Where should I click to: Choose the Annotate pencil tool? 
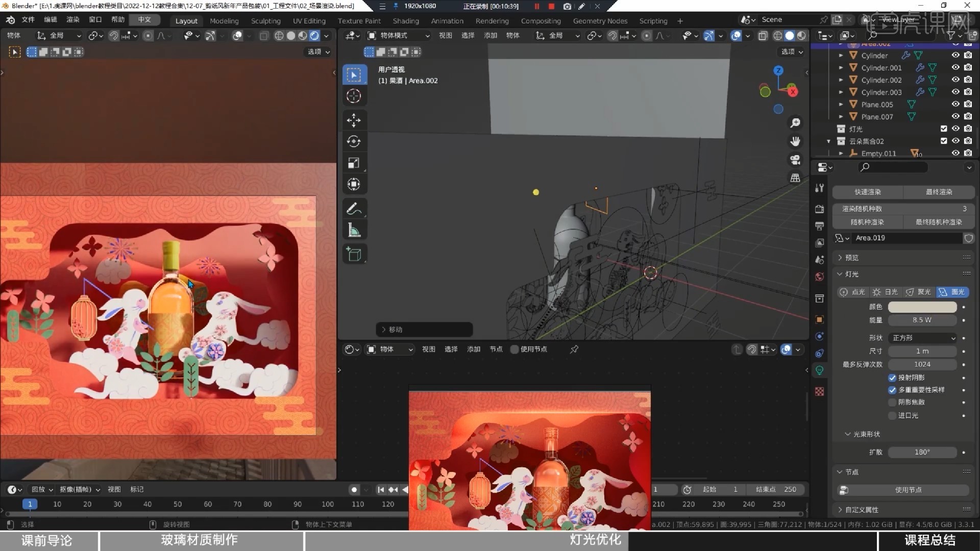tap(354, 209)
